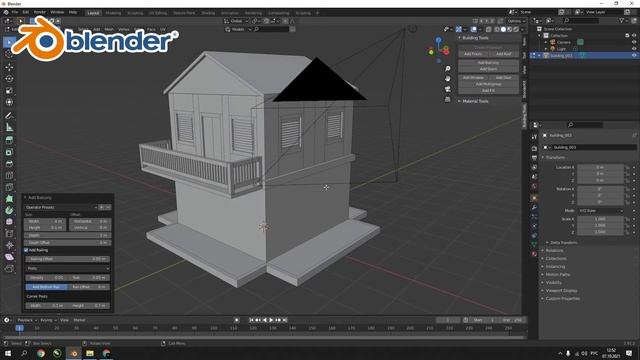Toggle X-ray mode button
Screen dimensions: 640x360
coord(489,29)
